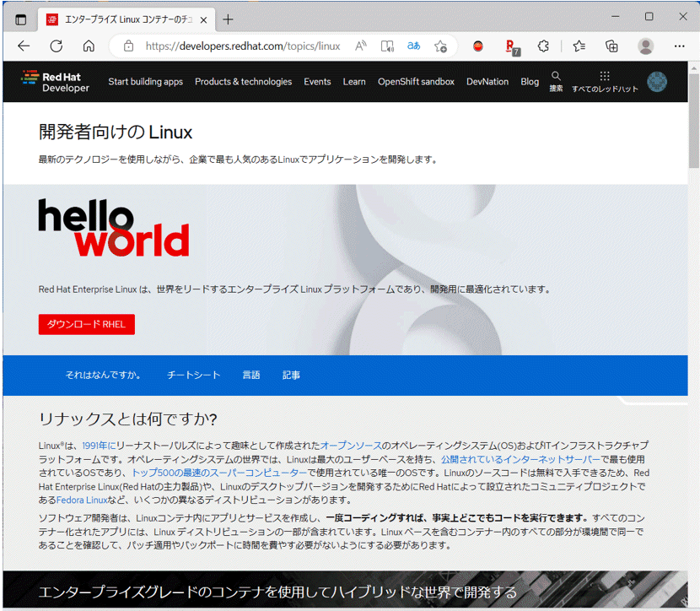Click the 開発者向けの Linux heading
Viewport: 700px width, 611px height.
coord(116,132)
